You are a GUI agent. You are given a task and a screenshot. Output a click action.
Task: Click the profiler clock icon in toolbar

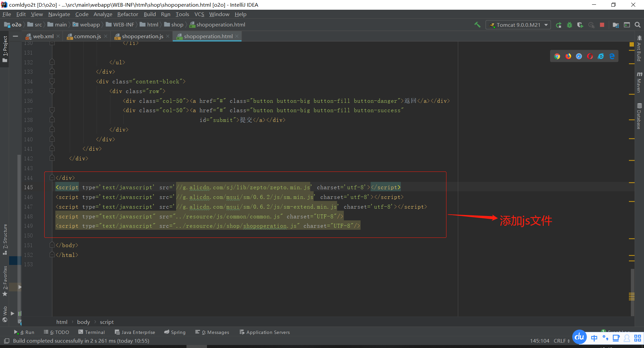click(591, 25)
